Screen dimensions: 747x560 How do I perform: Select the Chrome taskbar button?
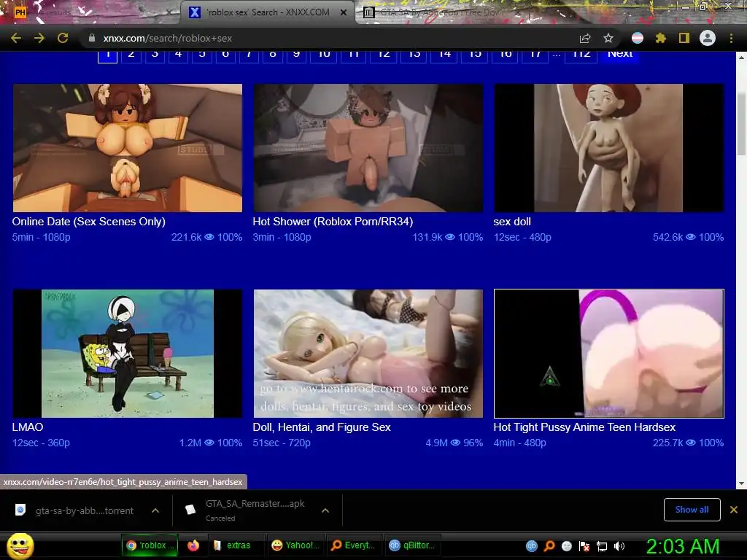tap(150, 545)
